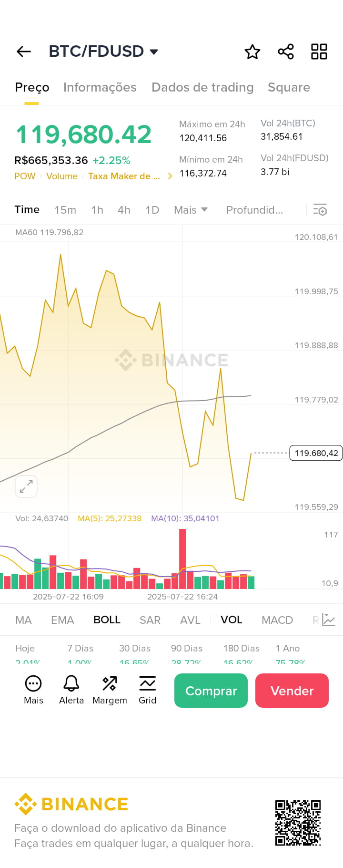Open chart settings via the hexagon list icon
The image size is (343, 868).
320,210
